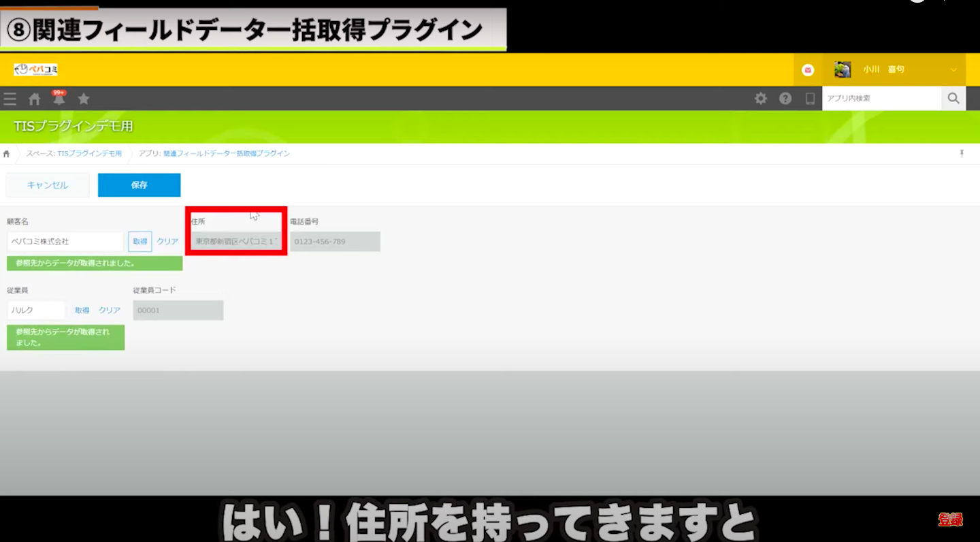Open the mail icon in yellow header
Viewport: 980px width, 542px height.
coord(808,69)
